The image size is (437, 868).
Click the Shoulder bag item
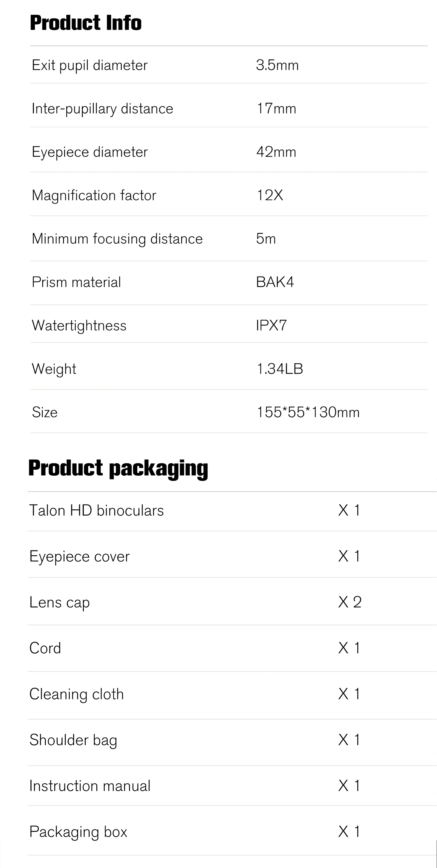[73, 740]
